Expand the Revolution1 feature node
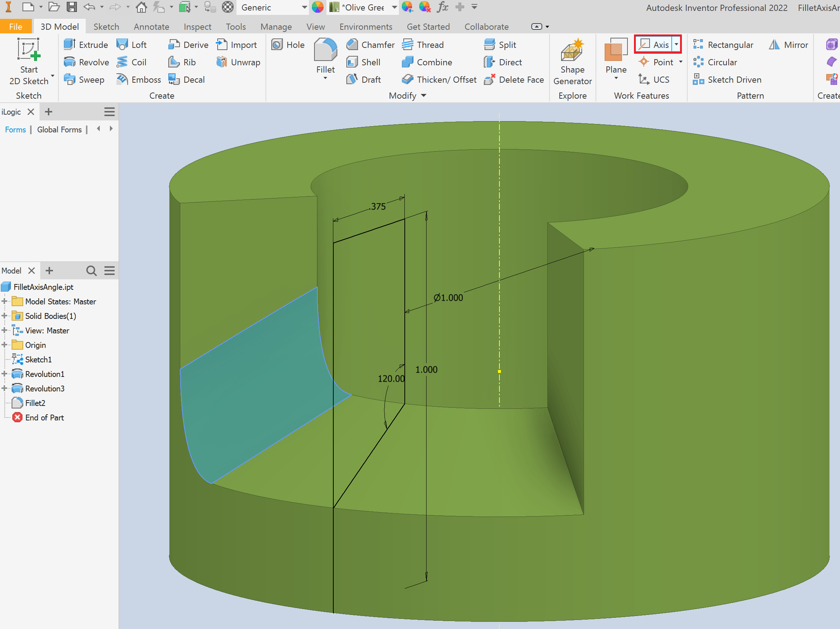Viewport: 840px width, 629px height. [x=5, y=374]
